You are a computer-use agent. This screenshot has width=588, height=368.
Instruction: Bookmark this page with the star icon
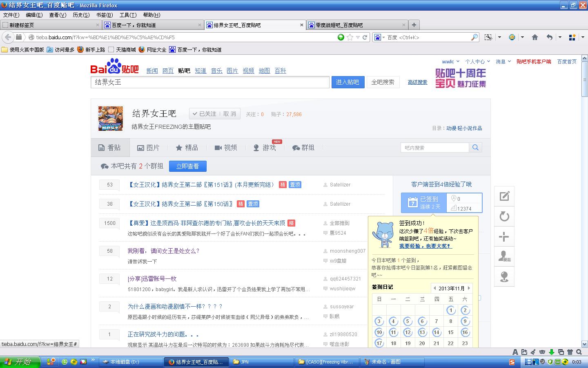[350, 37]
